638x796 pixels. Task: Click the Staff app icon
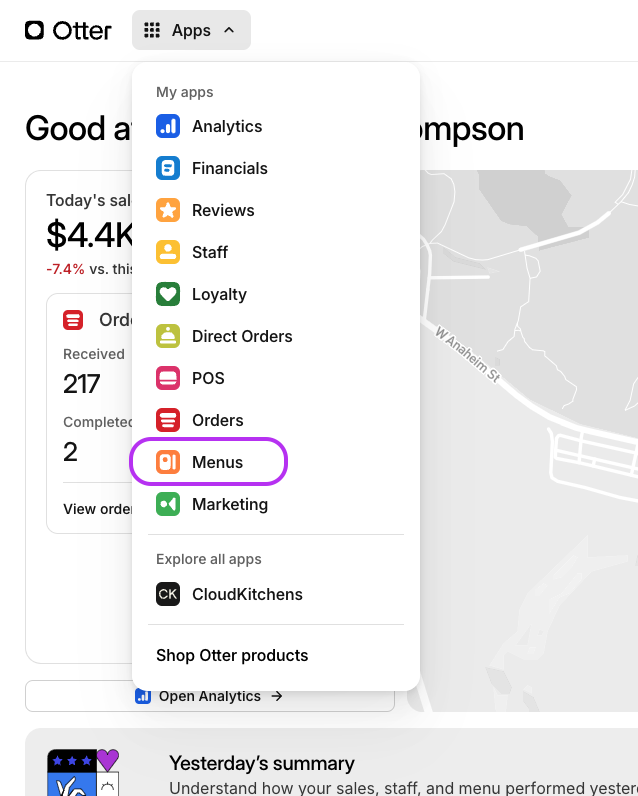(167, 252)
